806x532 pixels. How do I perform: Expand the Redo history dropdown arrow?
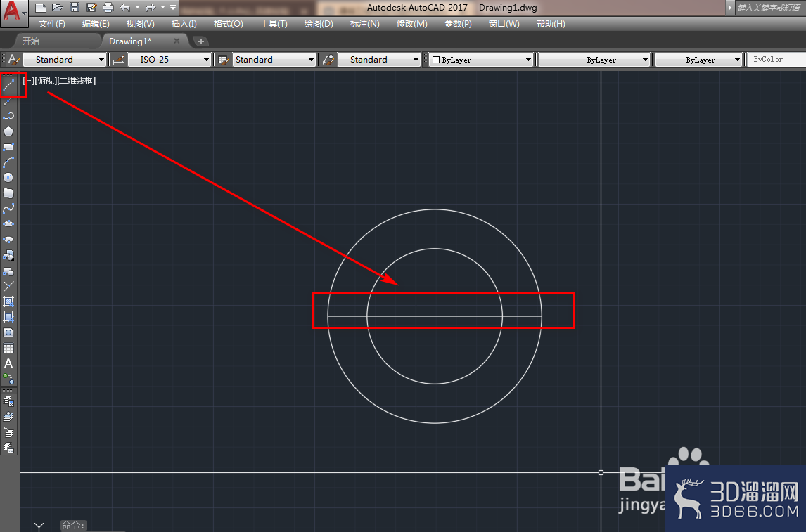[162, 8]
